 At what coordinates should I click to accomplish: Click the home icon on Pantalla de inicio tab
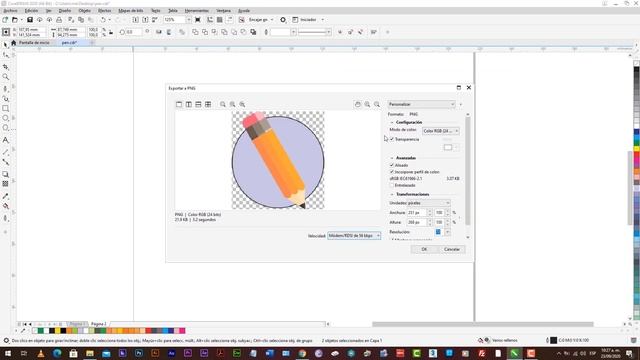pos(14,42)
